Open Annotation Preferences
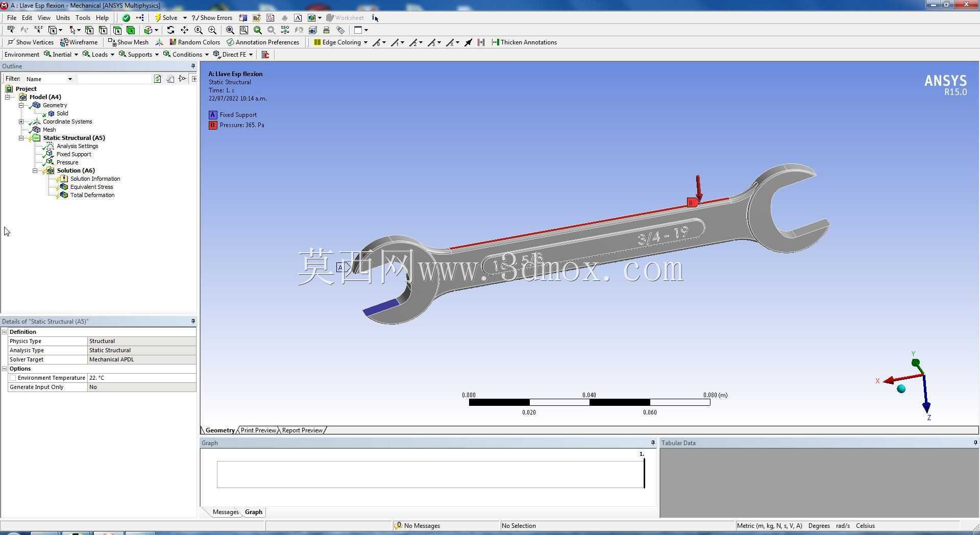This screenshot has width=980, height=535. coord(263,42)
